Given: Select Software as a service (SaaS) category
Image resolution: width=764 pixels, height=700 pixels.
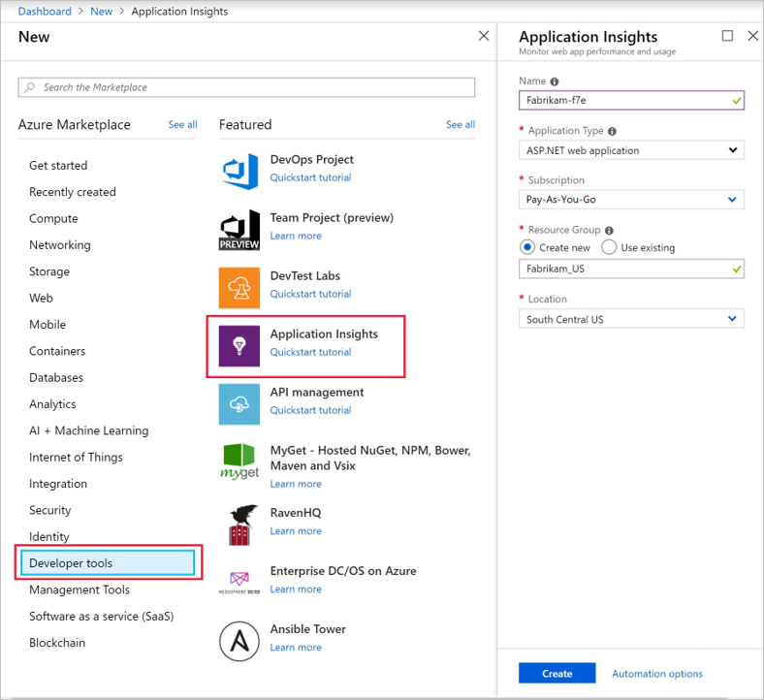Looking at the screenshot, I should [x=102, y=617].
